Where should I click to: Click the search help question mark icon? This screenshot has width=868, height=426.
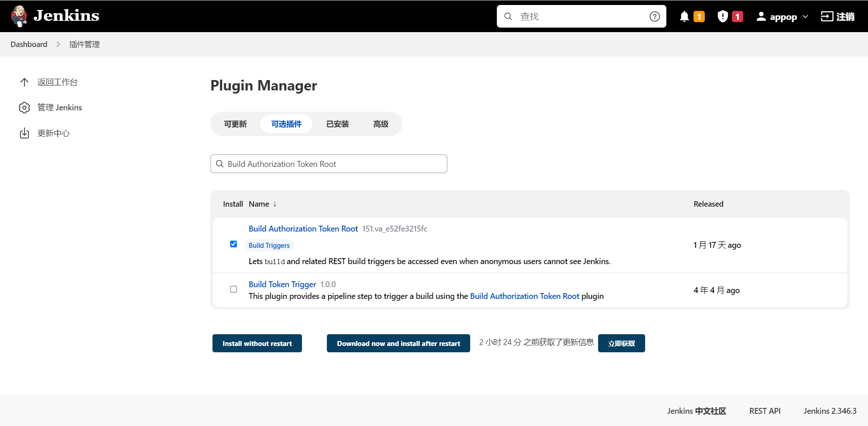(x=655, y=17)
